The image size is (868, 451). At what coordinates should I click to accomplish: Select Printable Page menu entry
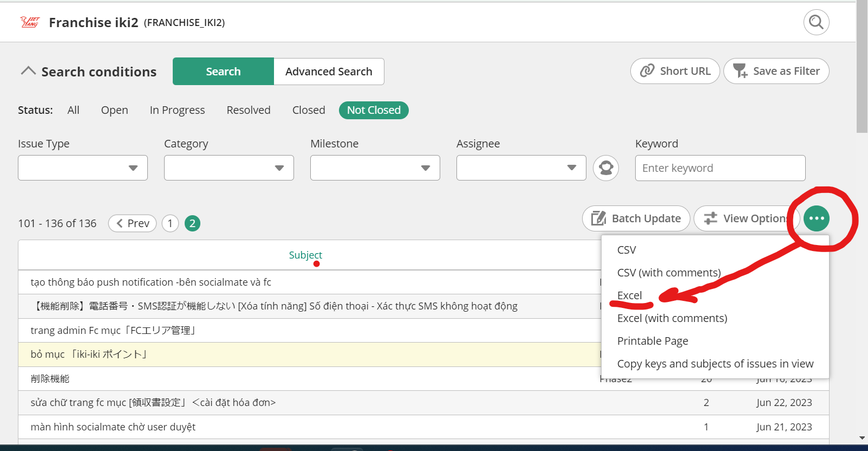tap(652, 341)
